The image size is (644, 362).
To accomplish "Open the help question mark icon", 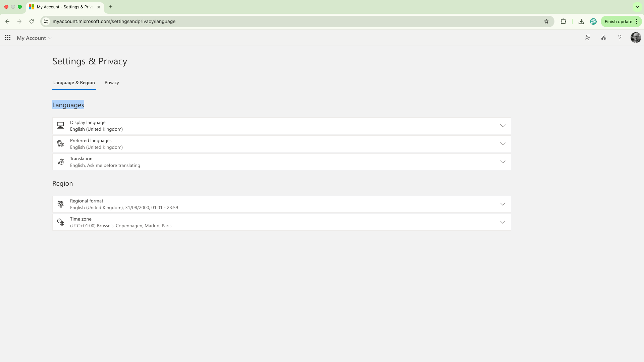I will tap(620, 38).
